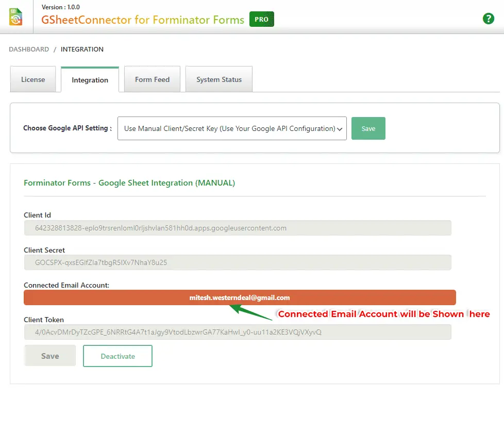Select the Integration tab

(x=90, y=80)
